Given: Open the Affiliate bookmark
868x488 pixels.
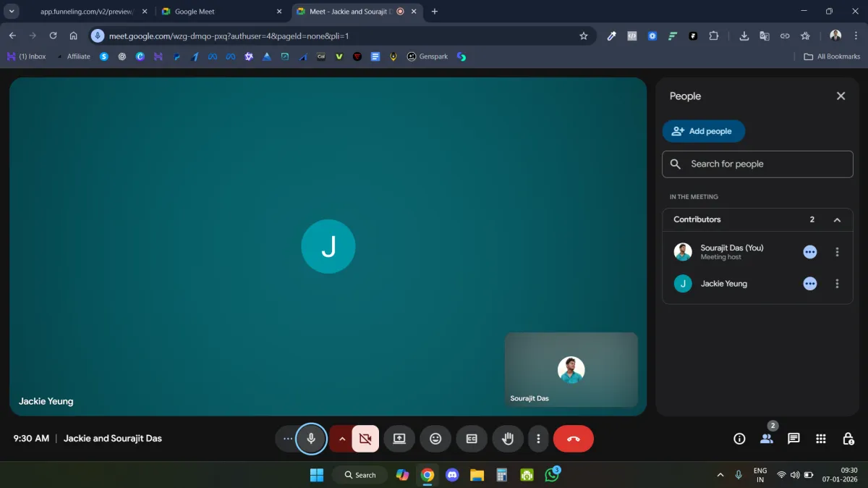Looking at the screenshot, I should tap(73, 56).
